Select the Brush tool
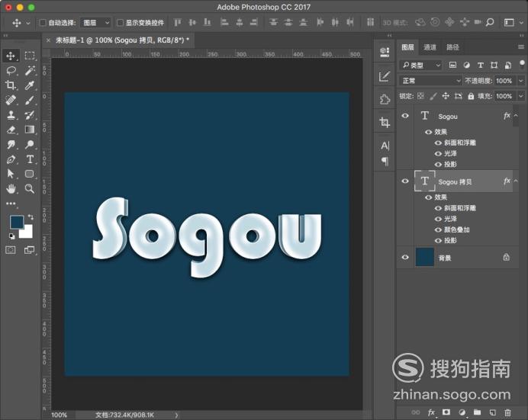Screen dimensions: 528x420 pyautogui.click(x=30, y=100)
